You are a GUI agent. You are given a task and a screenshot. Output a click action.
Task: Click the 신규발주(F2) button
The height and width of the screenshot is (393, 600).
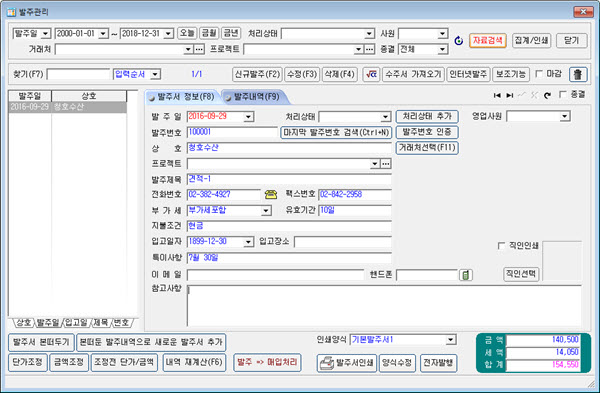257,74
